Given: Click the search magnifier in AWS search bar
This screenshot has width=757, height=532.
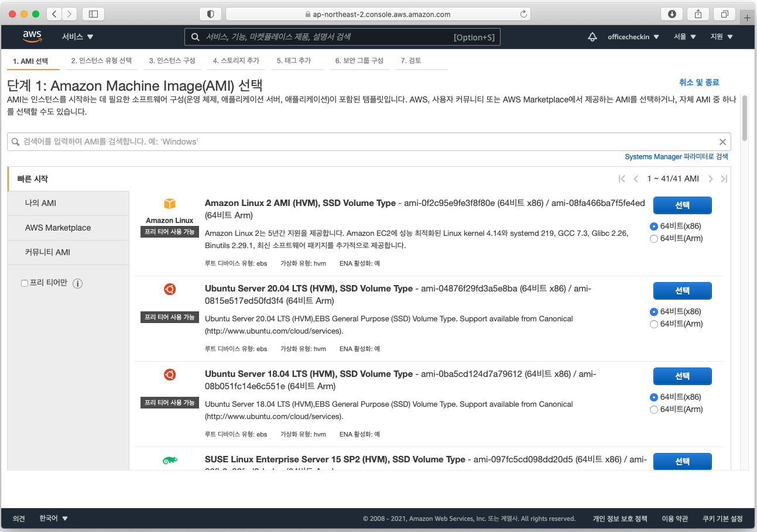Looking at the screenshot, I should coord(196,37).
